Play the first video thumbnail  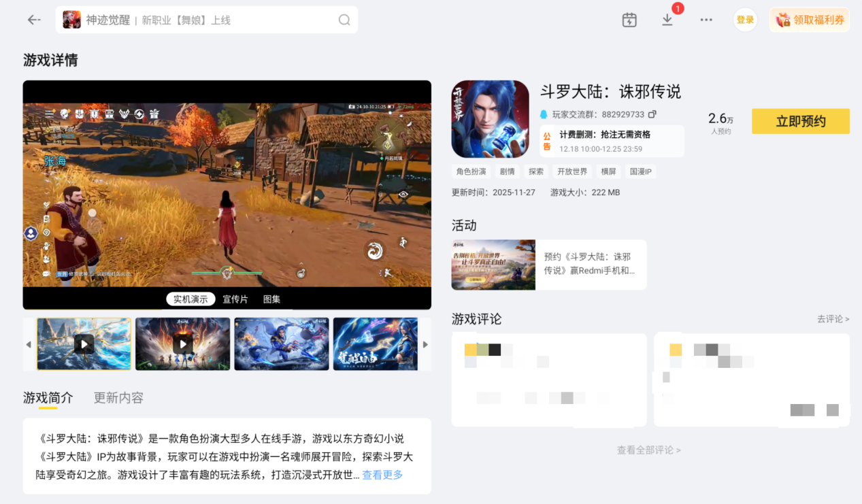(84, 343)
